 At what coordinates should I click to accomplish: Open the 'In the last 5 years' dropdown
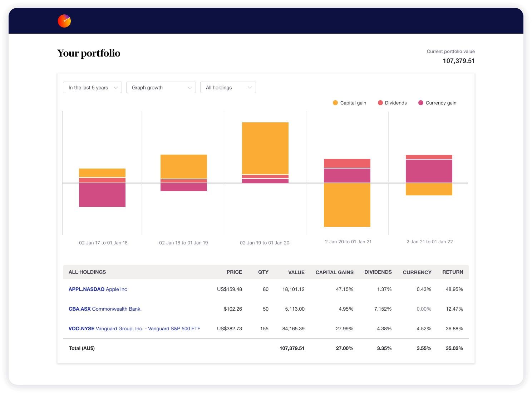tap(92, 87)
